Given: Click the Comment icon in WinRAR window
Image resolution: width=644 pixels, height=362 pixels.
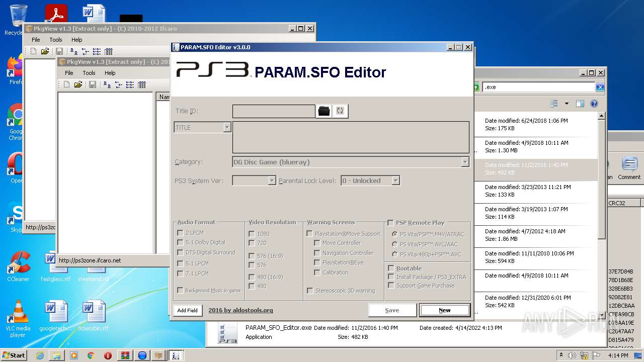Looking at the screenshot, I should [629, 168].
